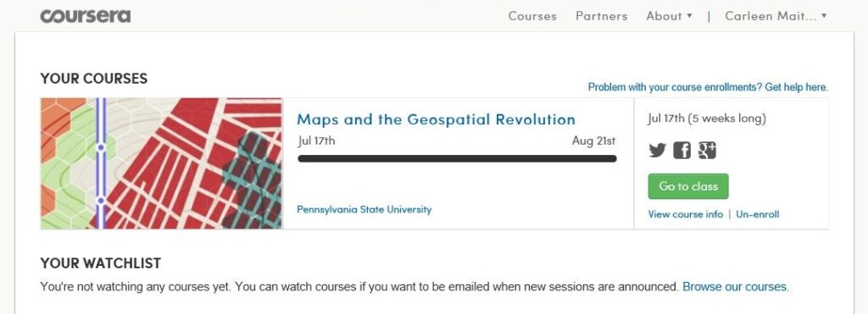
Task: Click the Browse our courses link
Action: click(x=736, y=287)
